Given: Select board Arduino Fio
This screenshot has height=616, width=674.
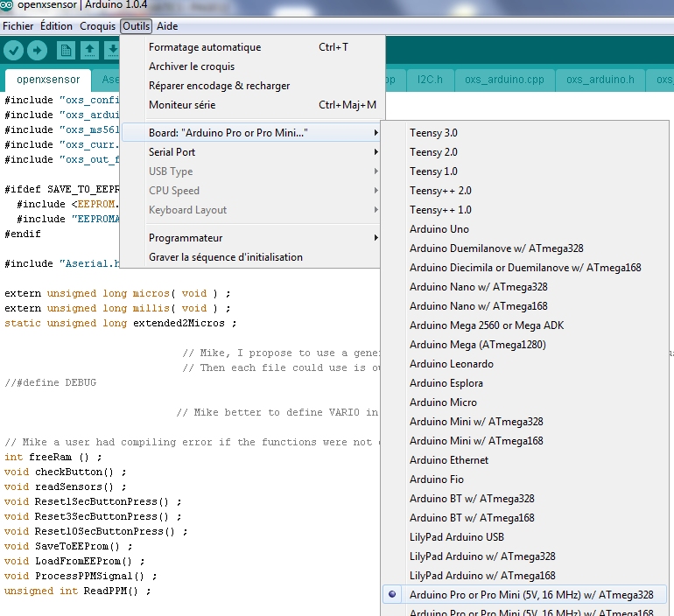Looking at the screenshot, I should tap(524, 479).
